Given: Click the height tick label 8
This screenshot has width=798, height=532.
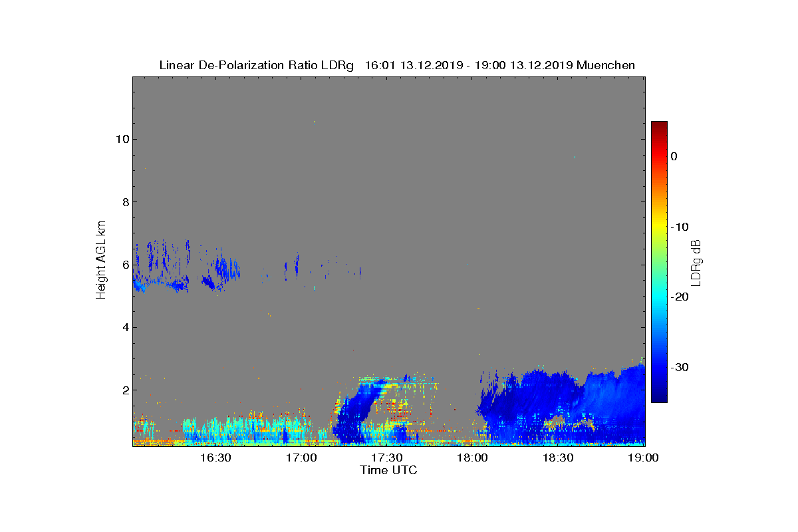Looking at the screenshot, I should [124, 201].
